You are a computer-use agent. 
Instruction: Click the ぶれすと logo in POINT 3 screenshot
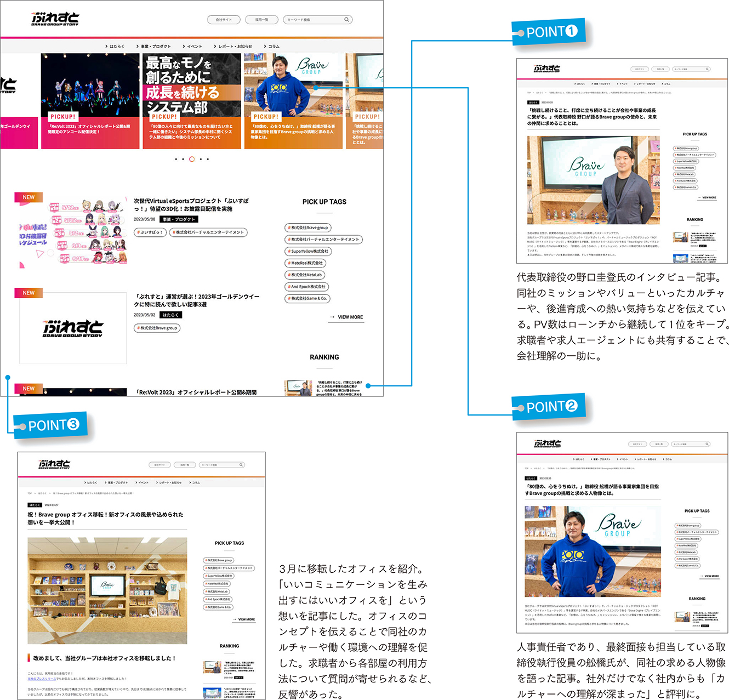[54, 464]
